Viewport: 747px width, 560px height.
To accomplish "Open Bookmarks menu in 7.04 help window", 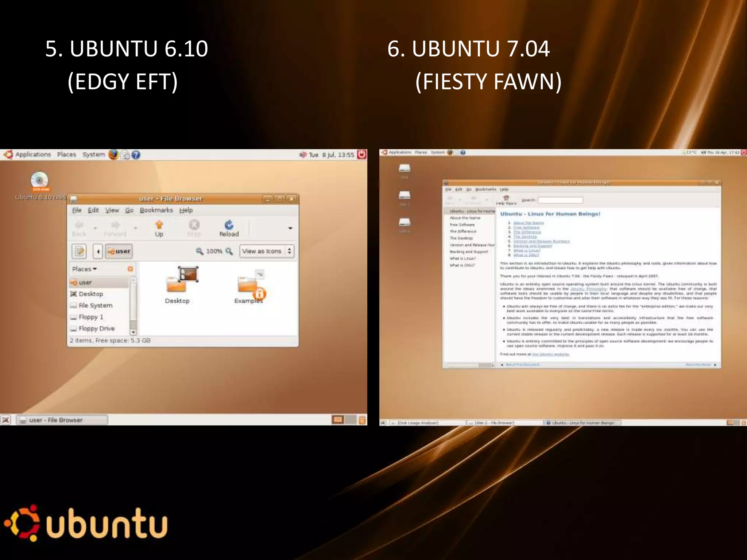I will (485, 189).
